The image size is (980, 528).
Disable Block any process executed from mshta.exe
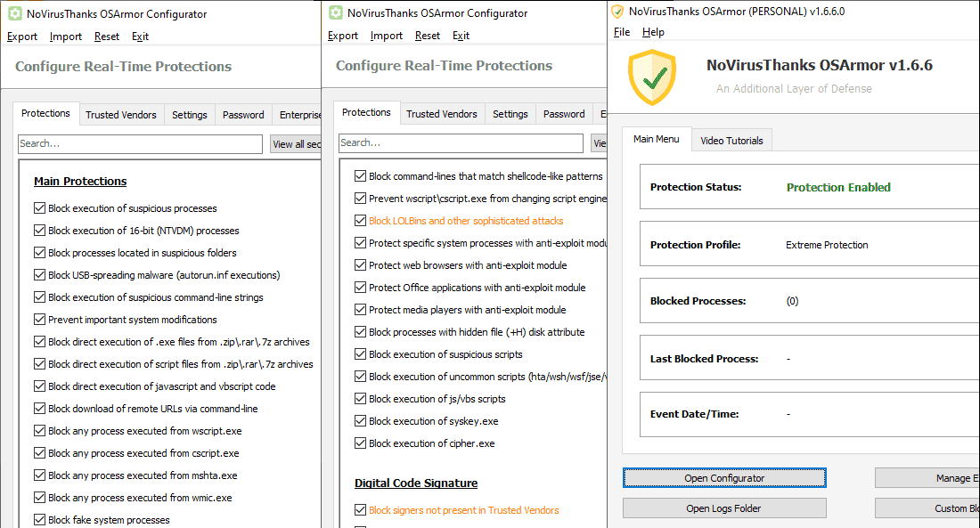tap(39, 475)
